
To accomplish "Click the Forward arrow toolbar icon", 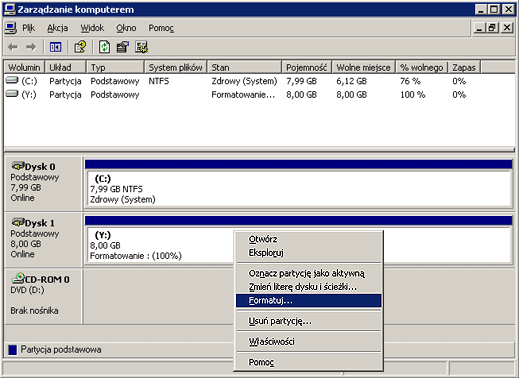I will [x=31, y=47].
